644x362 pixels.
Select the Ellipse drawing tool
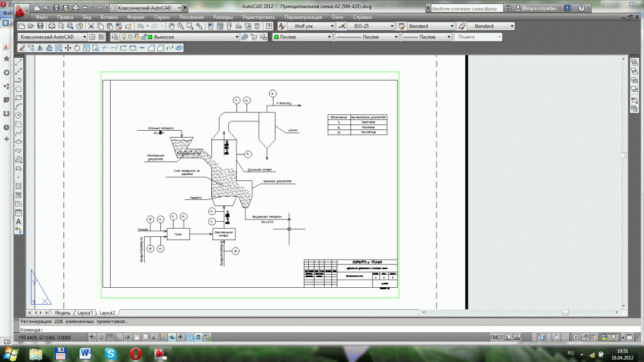[x=18, y=141]
